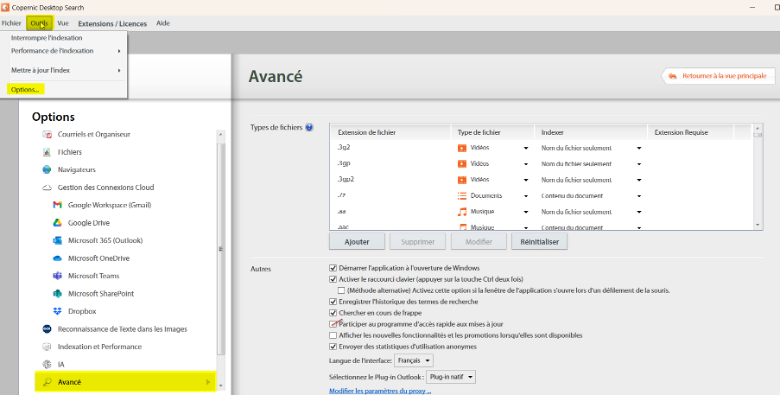Click the help icon beside Types de fichiers

coord(309,127)
